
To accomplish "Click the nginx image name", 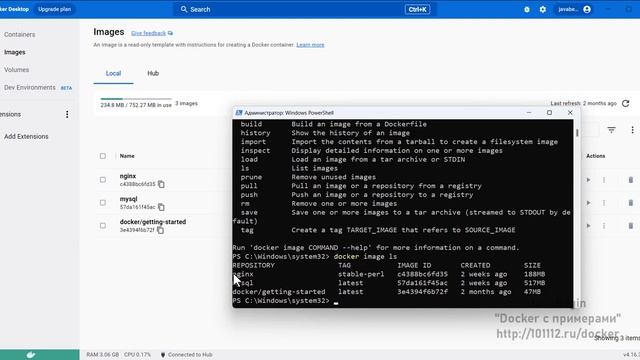I will tap(128, 176).
